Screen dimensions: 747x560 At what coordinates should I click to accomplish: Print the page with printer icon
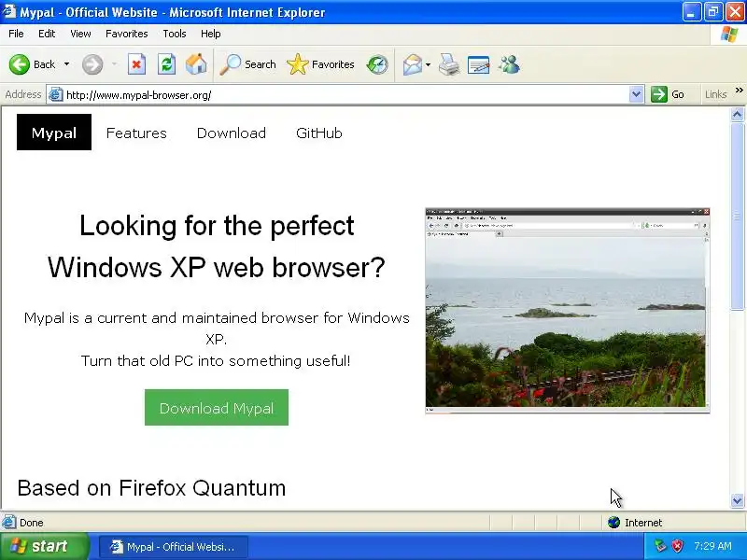(449, 64)
